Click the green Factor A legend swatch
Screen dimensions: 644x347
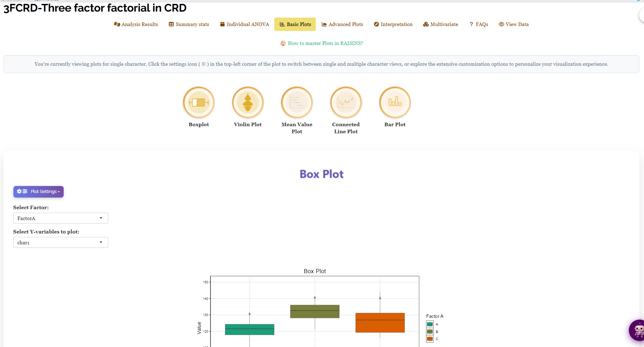[x=430, y=324]
